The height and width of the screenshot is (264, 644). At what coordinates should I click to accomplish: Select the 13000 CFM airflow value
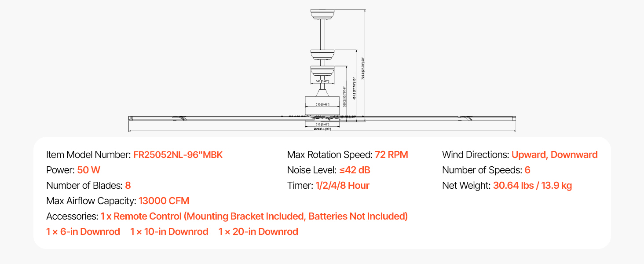click(x=164, y=201)
